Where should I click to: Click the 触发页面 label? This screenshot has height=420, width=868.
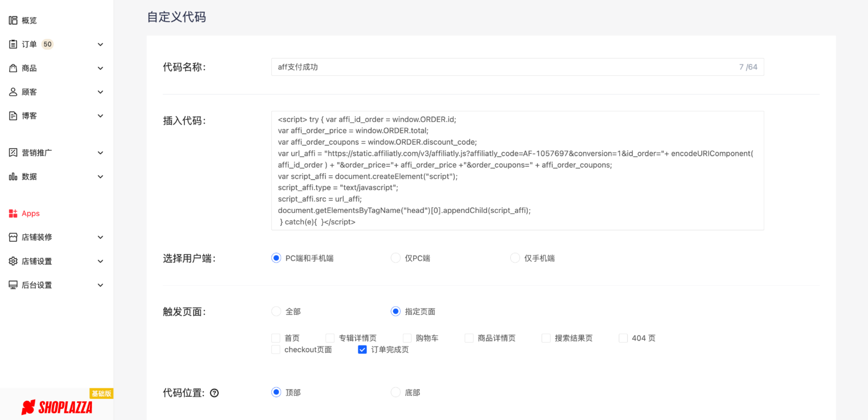click(x=184, y=312)
